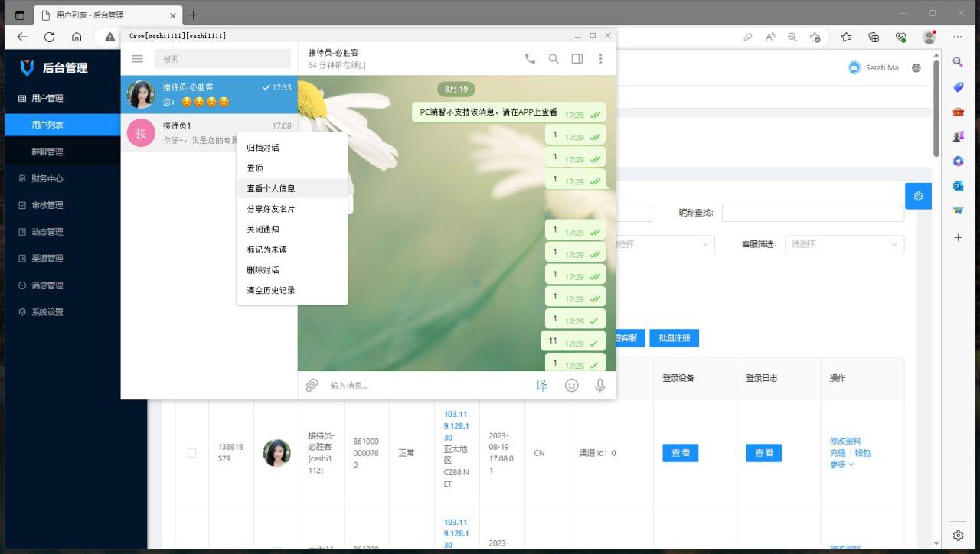The image size is (980, 554).
Task: Open browser profile avatar
Action: [x=929, y=37]
